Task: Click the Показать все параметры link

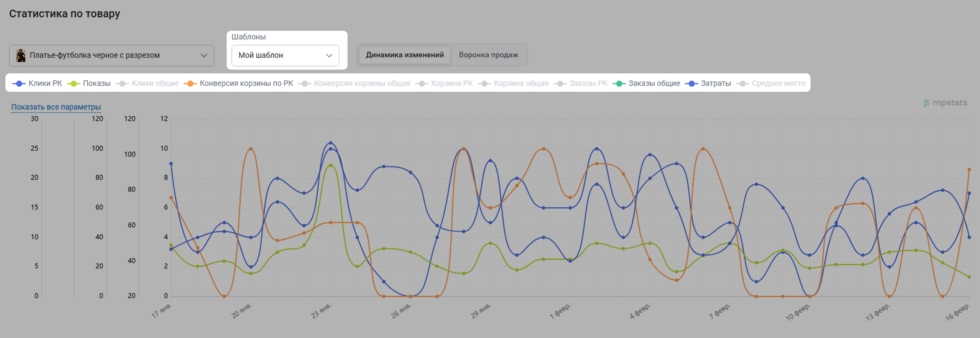Action: 56,107
